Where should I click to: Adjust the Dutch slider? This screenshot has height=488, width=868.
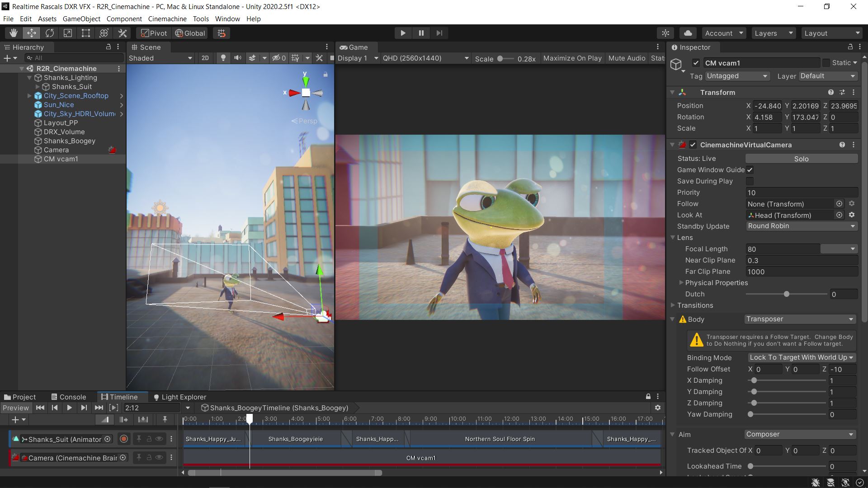tap(787, 294)
